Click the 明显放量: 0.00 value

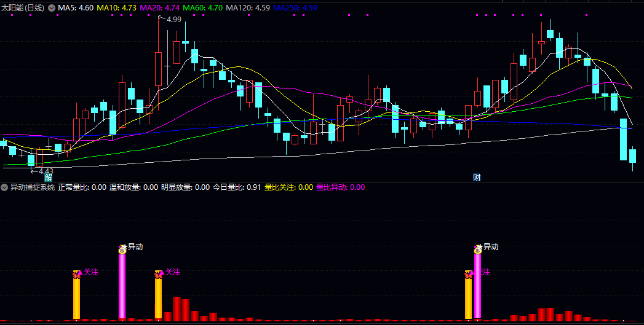click(x=185, y=187)
